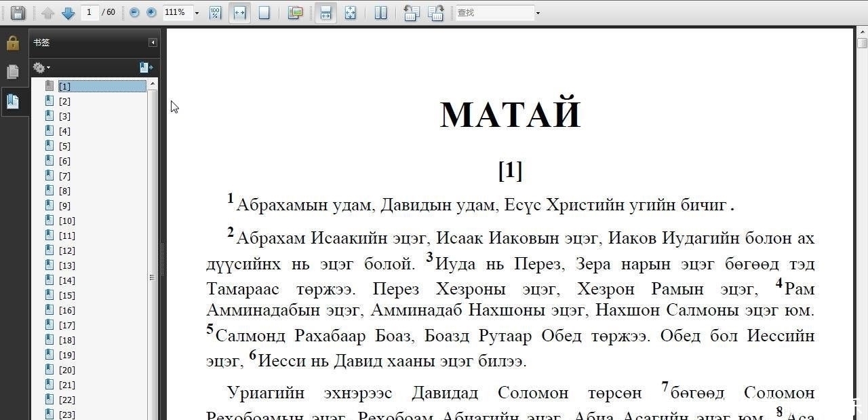Open the bookmarks options gear menu

tap(41, 67)
